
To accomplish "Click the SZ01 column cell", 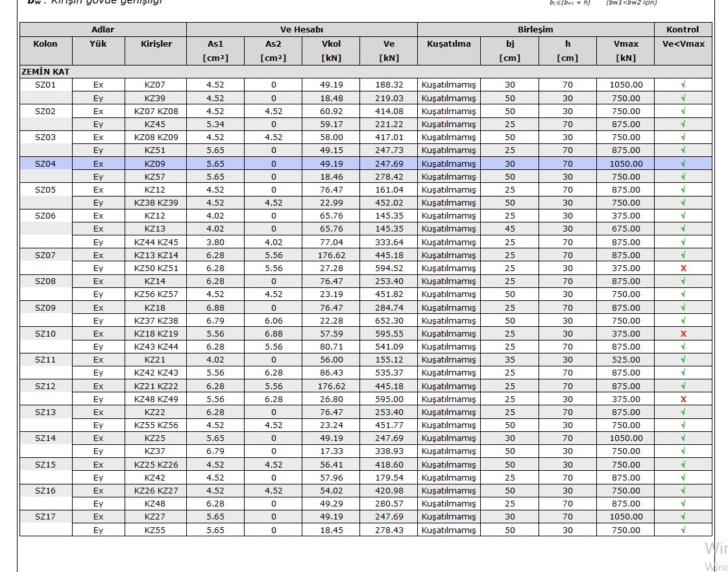I will (x=45, y=85).
